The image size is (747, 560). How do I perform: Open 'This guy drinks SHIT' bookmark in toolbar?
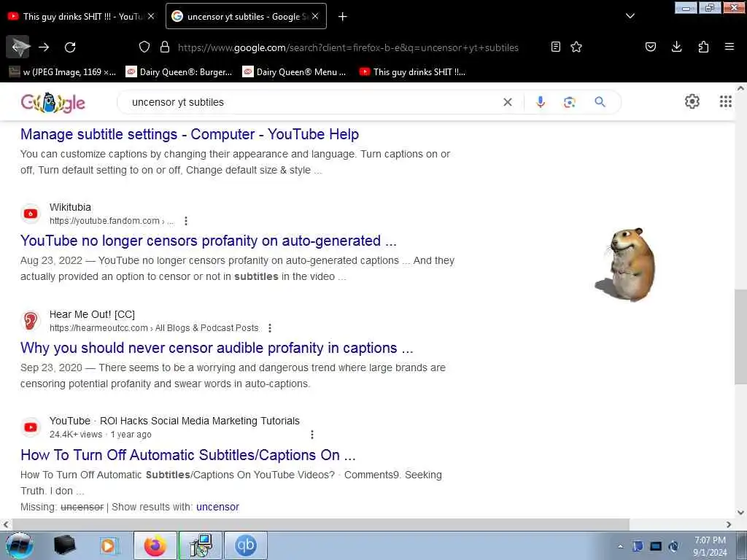click(413, 72)
